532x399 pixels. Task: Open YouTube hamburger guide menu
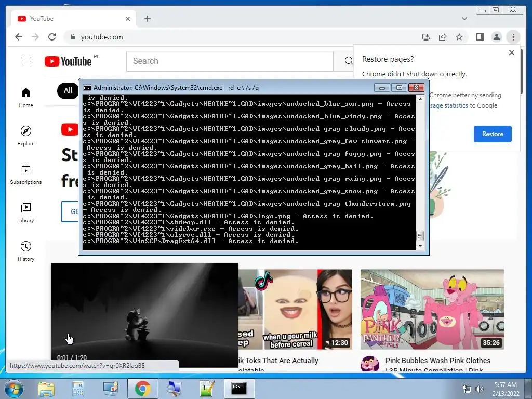(x=26, y=61)
